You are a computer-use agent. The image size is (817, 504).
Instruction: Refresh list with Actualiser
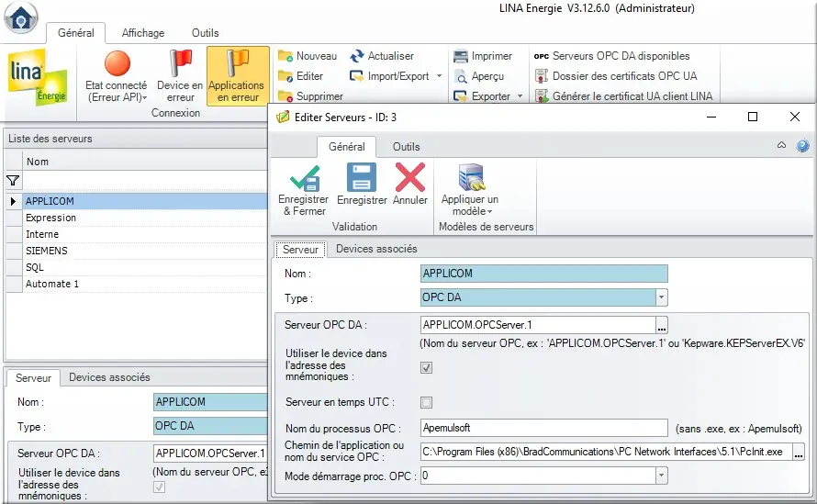tap(382, 56)
